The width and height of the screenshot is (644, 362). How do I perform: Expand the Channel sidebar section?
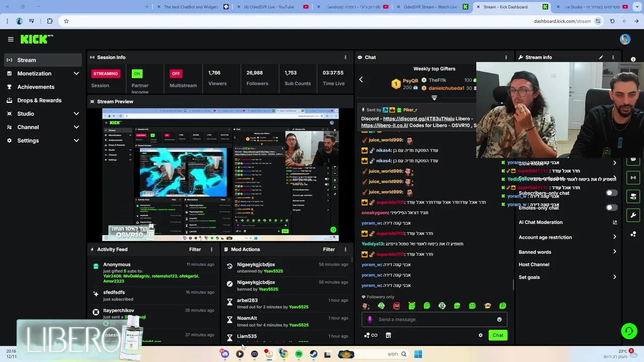[x=76, y=127]
